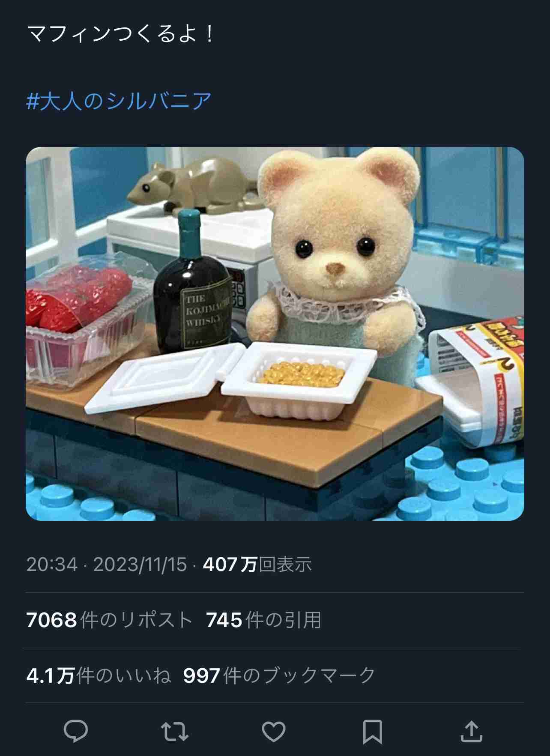
Task: Tap the reply speech bubble icon
Action: coord(76,731)
